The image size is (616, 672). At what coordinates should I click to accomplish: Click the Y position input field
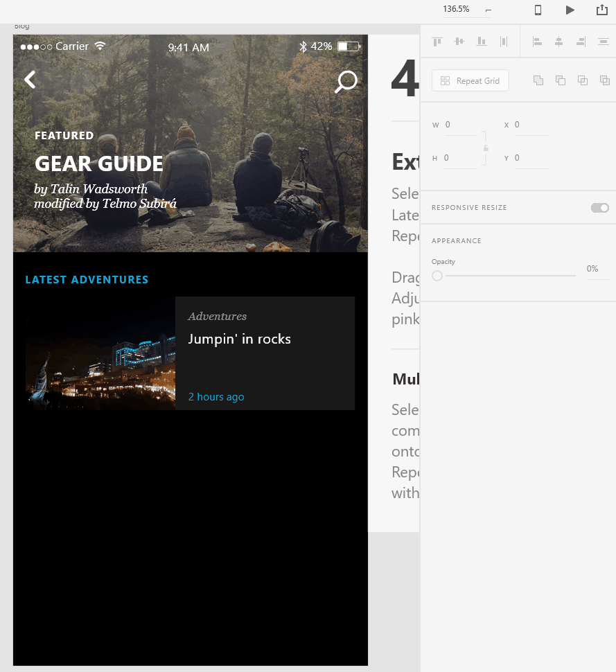(x=530, y=158)
